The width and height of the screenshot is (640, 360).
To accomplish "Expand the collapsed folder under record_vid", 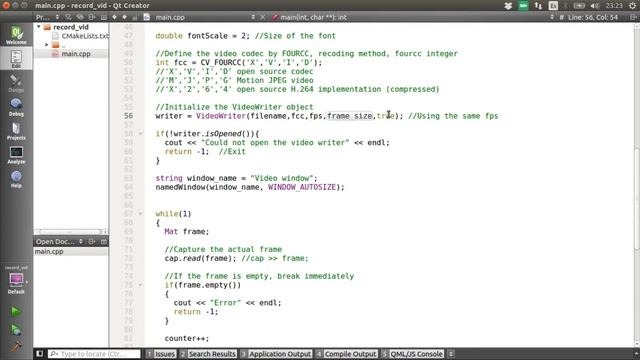I will pyautogui.click(x=47, y=45).
